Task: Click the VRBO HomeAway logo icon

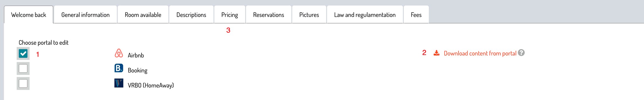Action: coord(119,83)
